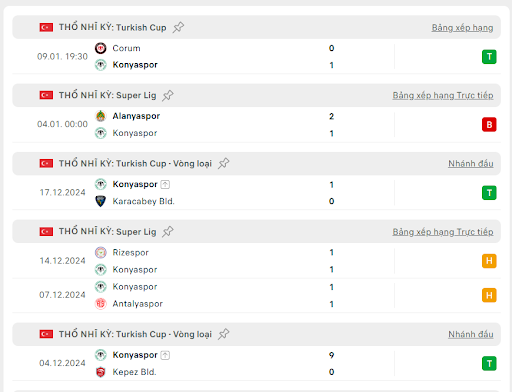This screenshot has height=392, width=512.
Task: Click the Alanyaspor team logo
Action: tap(101, 116)
